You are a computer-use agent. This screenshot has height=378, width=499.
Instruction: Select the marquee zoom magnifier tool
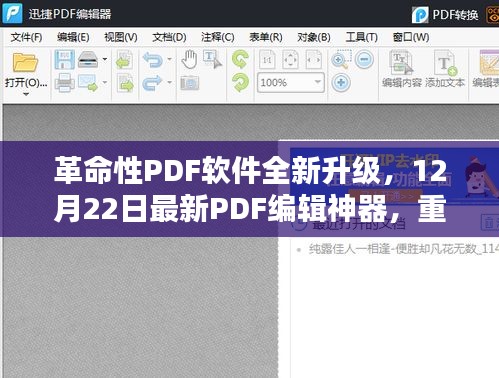coord(341,59)
